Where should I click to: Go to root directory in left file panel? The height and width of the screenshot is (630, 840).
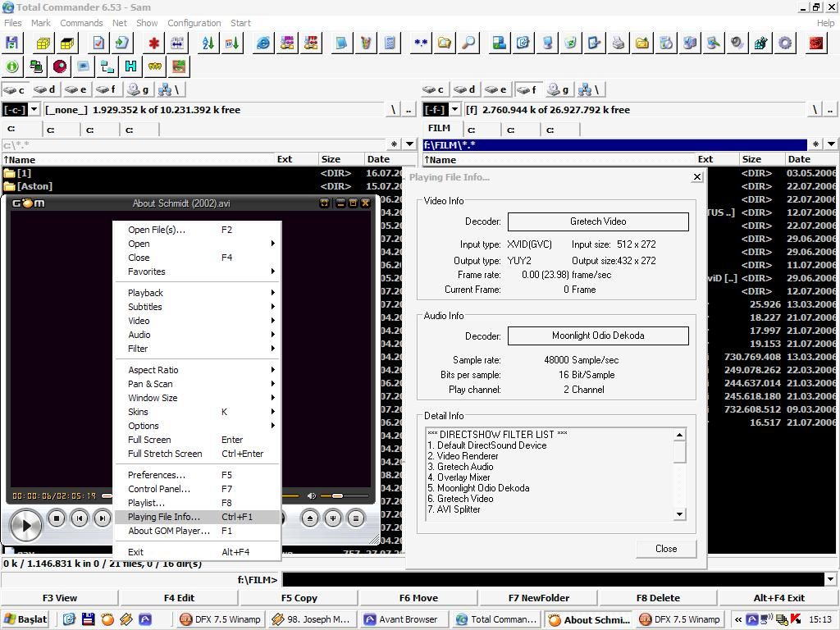click(393, 110)
